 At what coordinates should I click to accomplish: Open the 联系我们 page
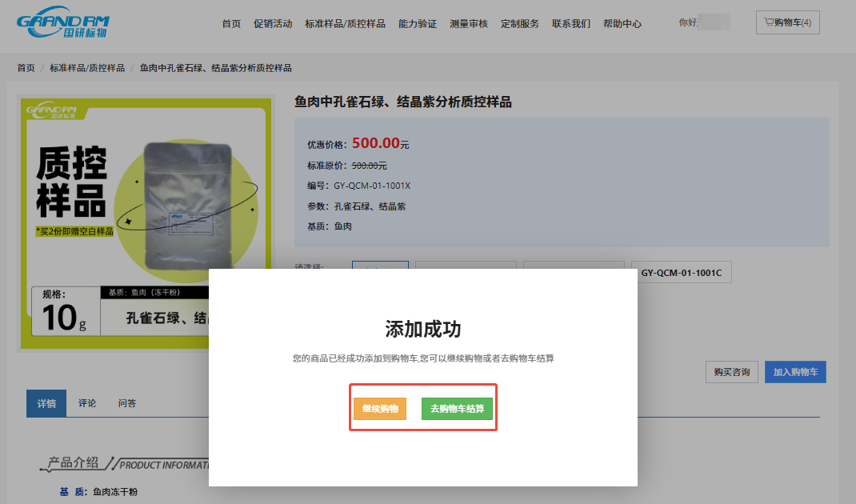(x=571, y=24)
